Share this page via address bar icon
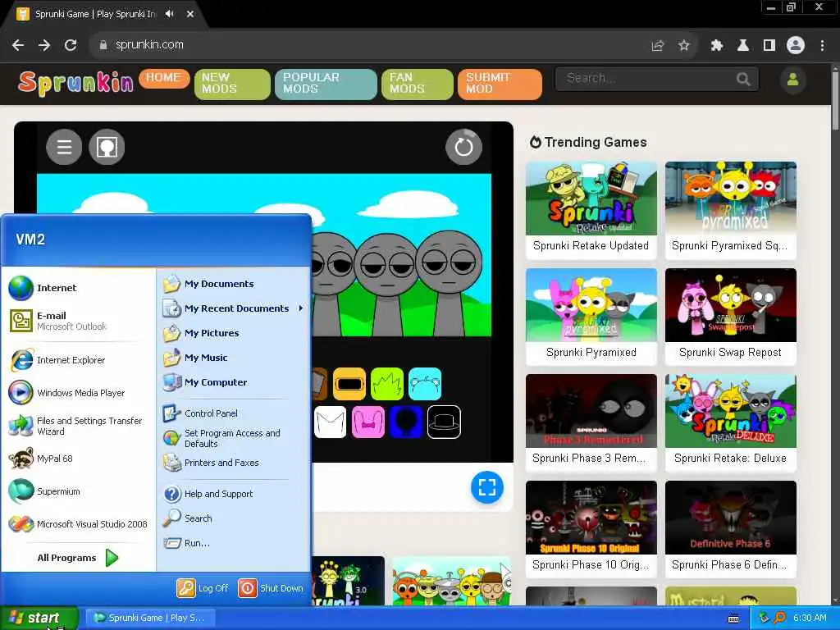840x630 pixels. [658, 46]
